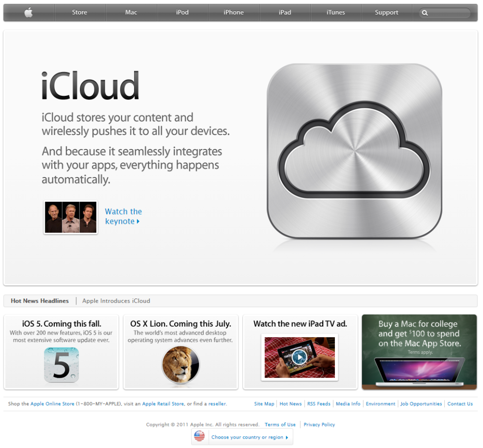483x448 pixels.
Task: Open Terms of Use
Action: pos(280,424)
